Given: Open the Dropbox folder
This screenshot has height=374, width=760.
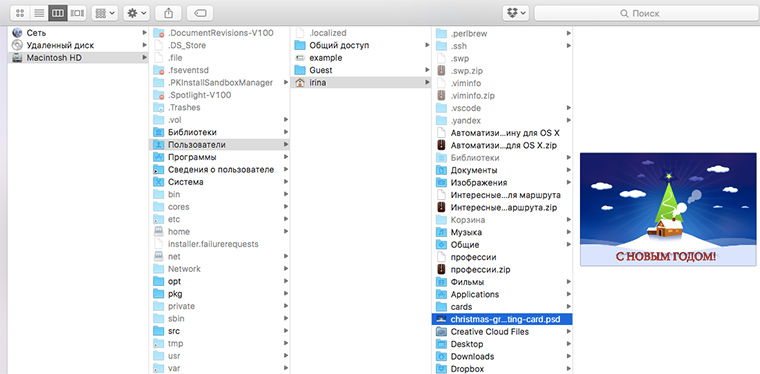Looking at the screenshot, I should (x=503, y=369).
